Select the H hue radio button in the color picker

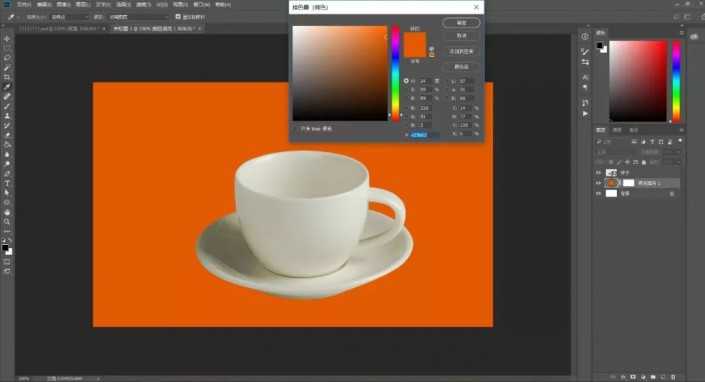pos(406,81)
